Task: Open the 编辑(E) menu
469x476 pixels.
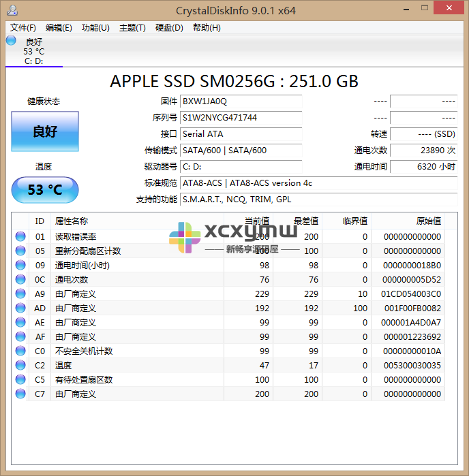Action: [59, 28]
